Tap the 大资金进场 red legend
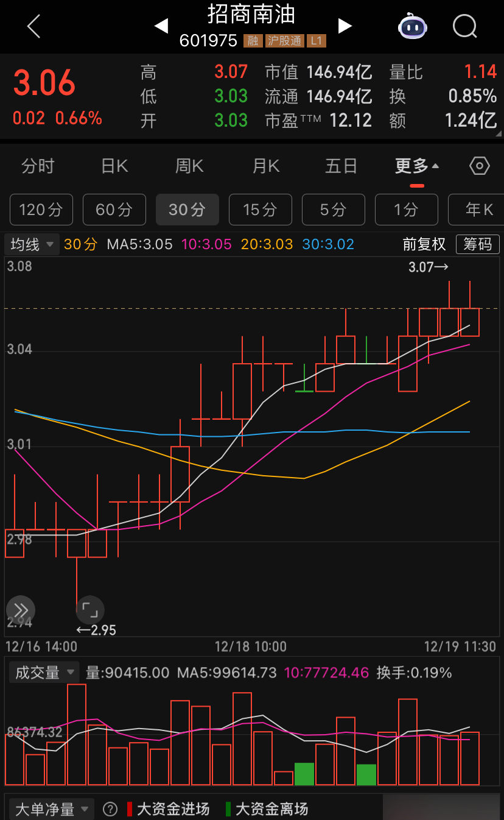Viewport: 504px width, 820px height. pyautogui.click(x=168, y=809)
